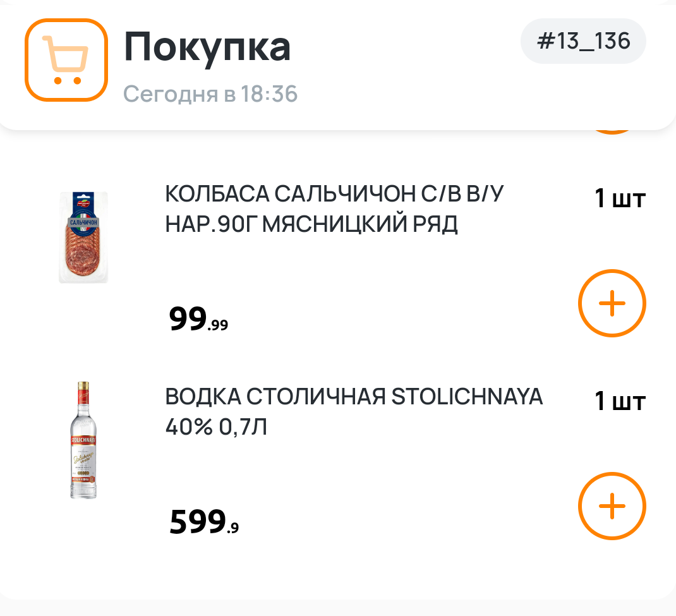This screenshot has height=616, width=676.
Task: Click the #13_136 receipt number badge
Action: point(583,41)
